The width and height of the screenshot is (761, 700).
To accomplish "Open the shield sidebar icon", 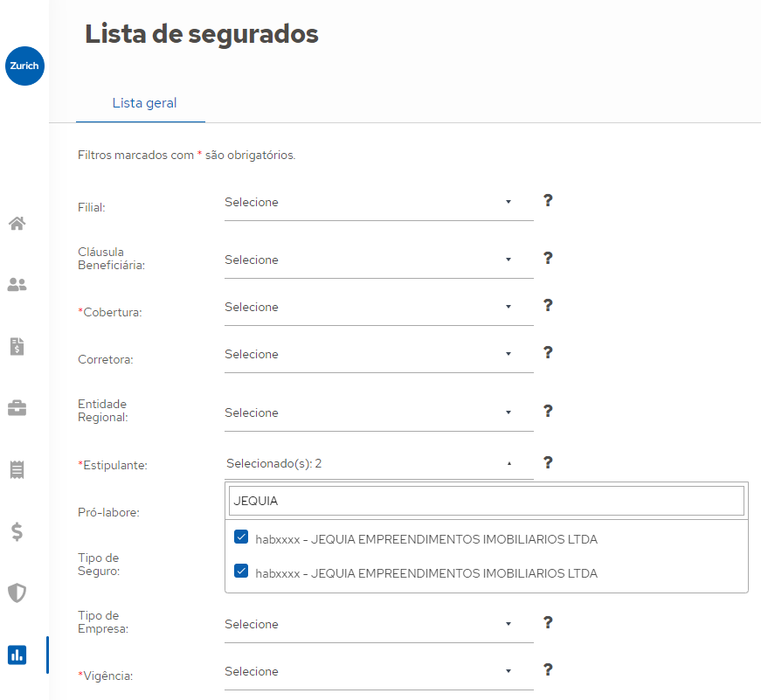I will coord(17,593).
